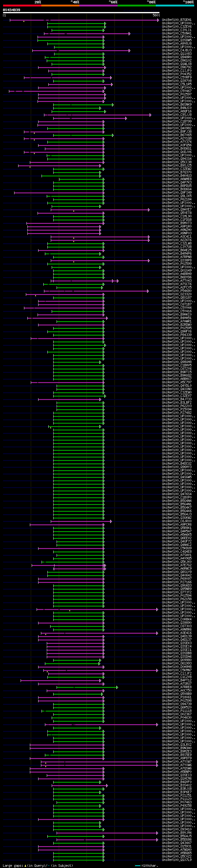
Task: Select the UniRef100_Q9FIH9 entry
Action: (176, 193)
